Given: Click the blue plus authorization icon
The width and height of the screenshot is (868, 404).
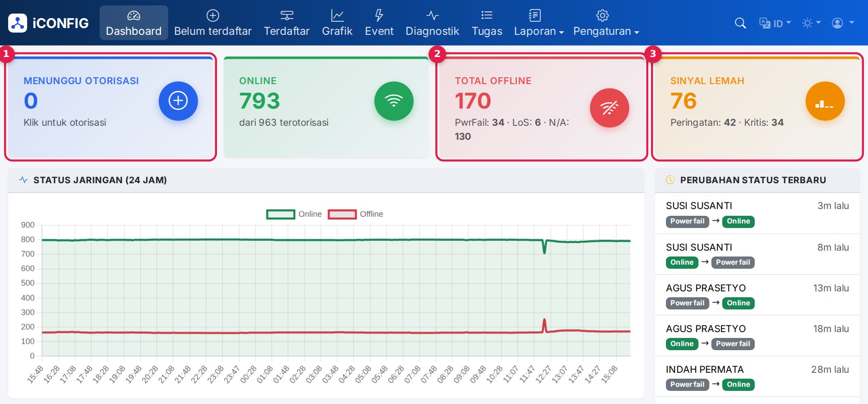Looking at the screenshot, I should point(178,101).
